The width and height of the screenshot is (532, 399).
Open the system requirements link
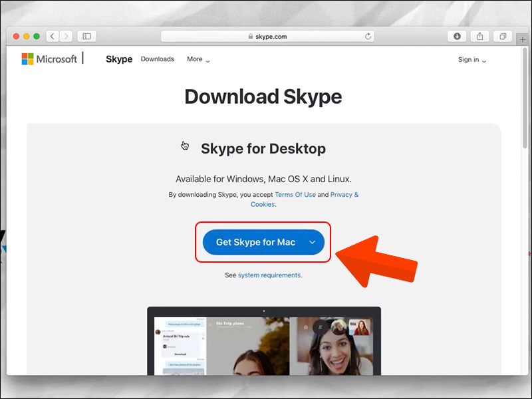point(269,275)
